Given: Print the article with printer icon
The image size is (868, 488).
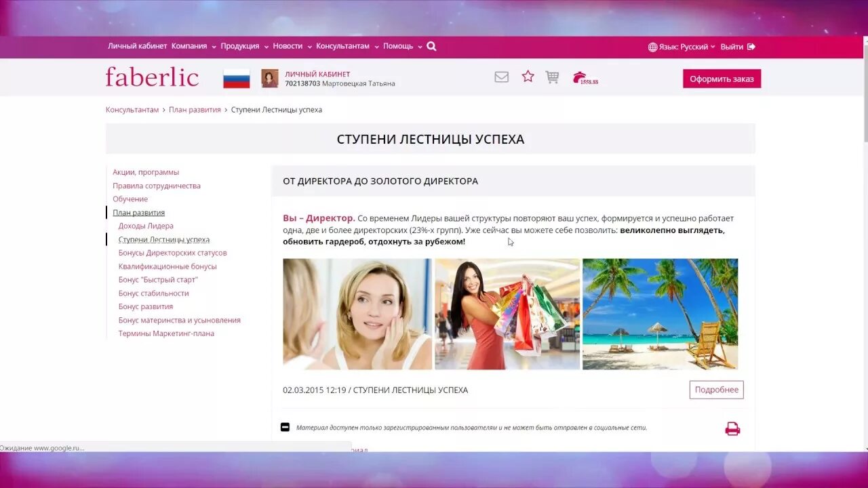Looking at the screenshot, I should 732,428.
